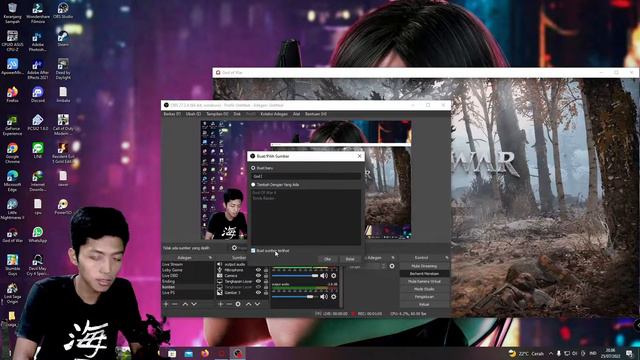Open the OBS Studio desktop shortcut
Image resolution: width=640 pixels, height=360 pixels.
click(63, 11)
